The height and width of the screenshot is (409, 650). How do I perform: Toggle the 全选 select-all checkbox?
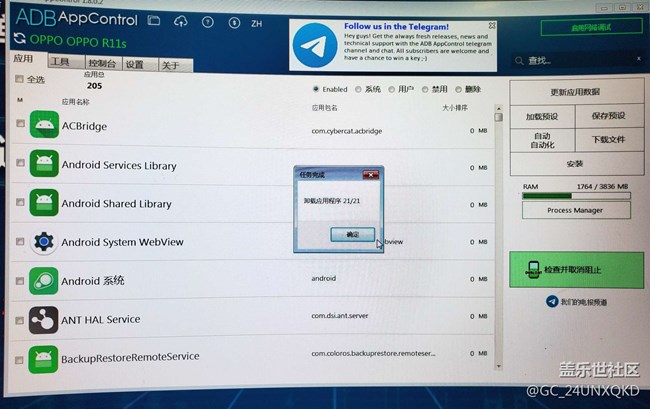(x=19, y=79)
